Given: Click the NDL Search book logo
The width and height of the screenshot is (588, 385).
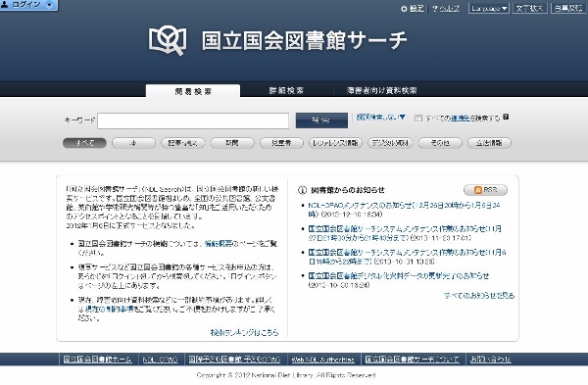Looking at the screenshot, I should pos(168,40).
